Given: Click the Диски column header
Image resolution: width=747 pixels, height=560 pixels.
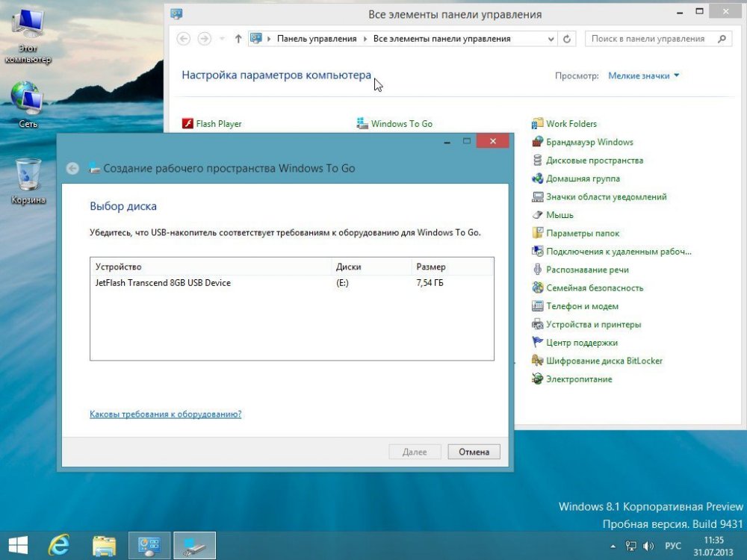Looking at the screenshot, I should (x=371, y=267).
